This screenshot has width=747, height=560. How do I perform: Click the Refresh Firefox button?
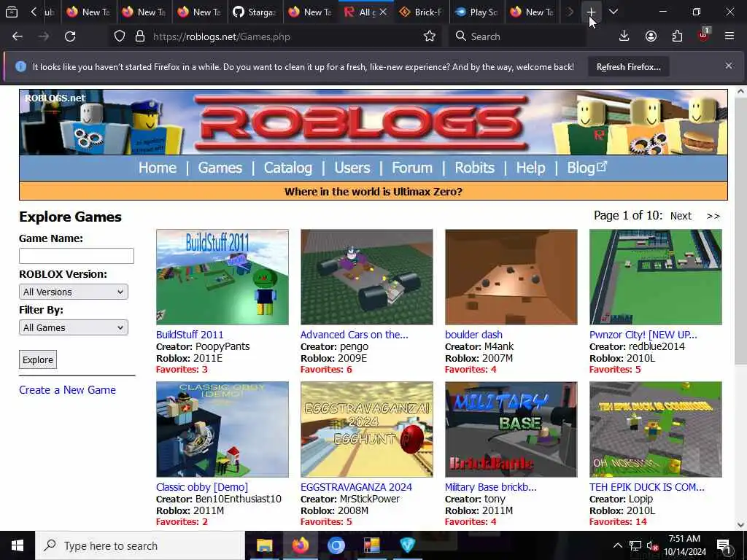coord(628,66)
